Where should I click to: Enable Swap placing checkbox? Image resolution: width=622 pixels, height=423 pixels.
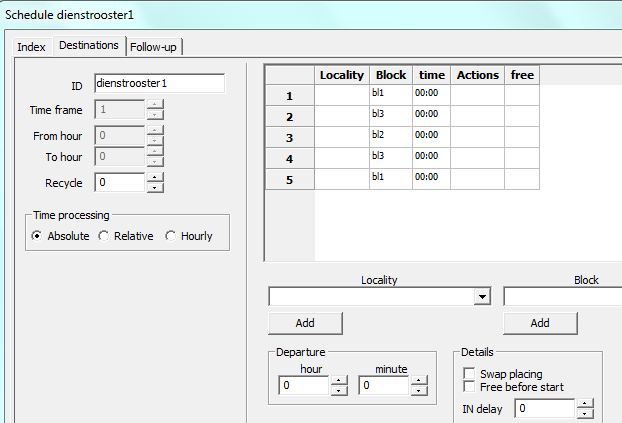[470, 373]
